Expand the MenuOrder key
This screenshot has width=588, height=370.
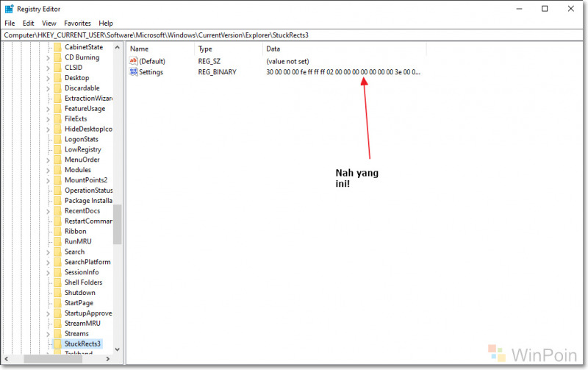(x=48, y=160)
